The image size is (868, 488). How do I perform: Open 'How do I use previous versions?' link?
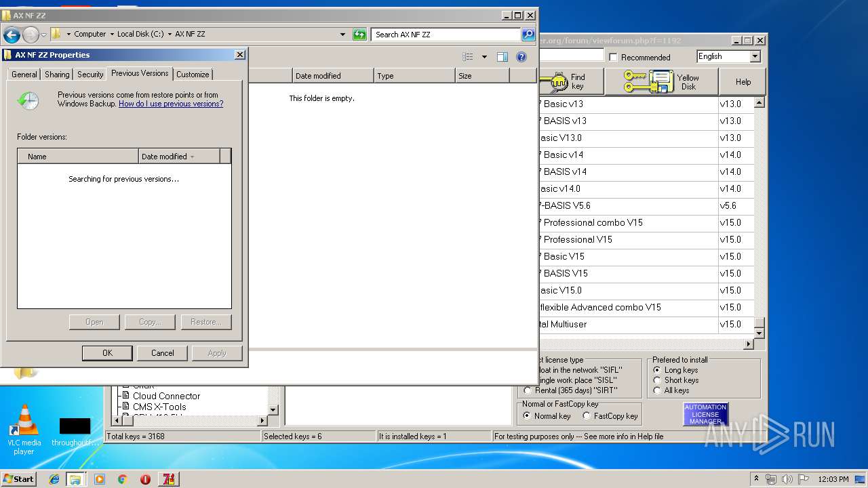pyautogui.click(x=171, y=104)
